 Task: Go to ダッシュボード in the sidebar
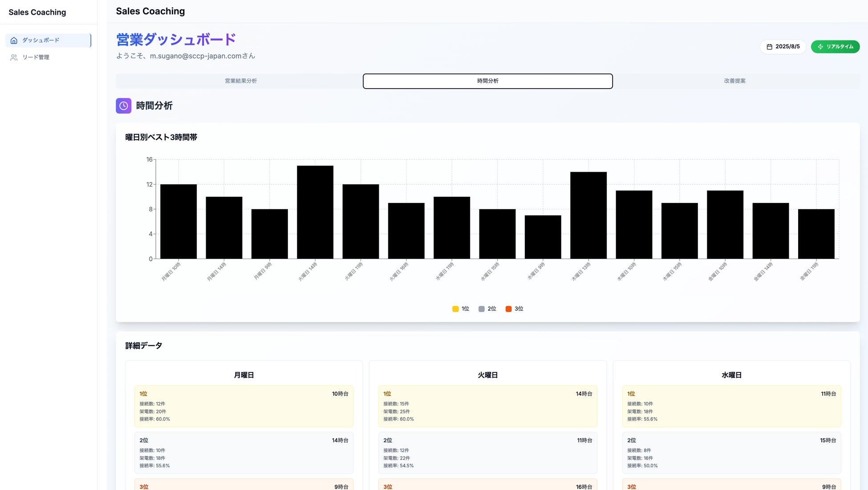click(41, 40)
